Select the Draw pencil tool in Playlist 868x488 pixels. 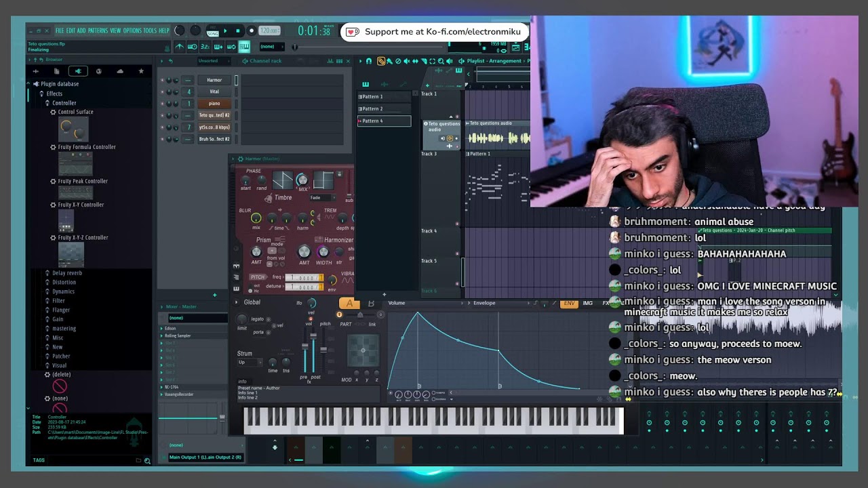(x=381, y=61)
